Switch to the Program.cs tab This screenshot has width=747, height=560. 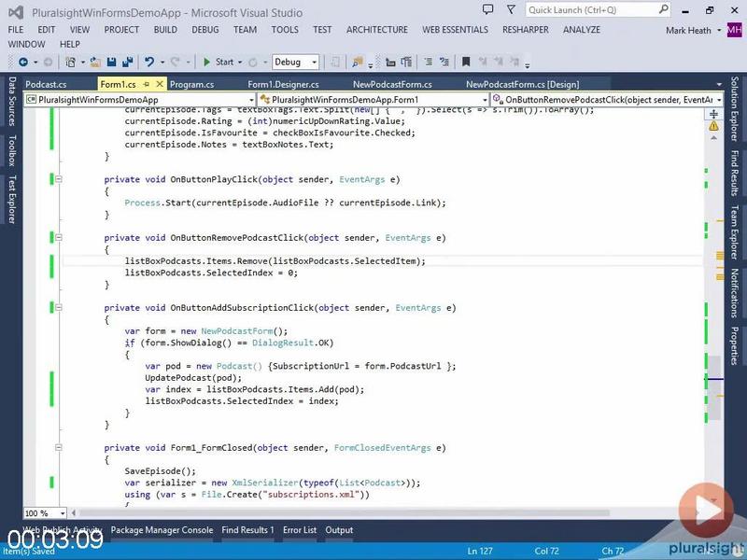(x=191, y=84)
